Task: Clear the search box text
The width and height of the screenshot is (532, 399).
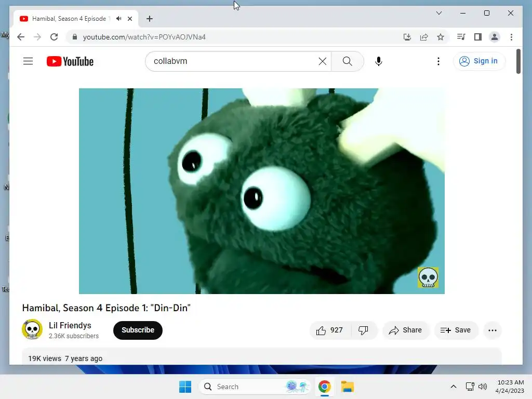Action: (322, 61)
